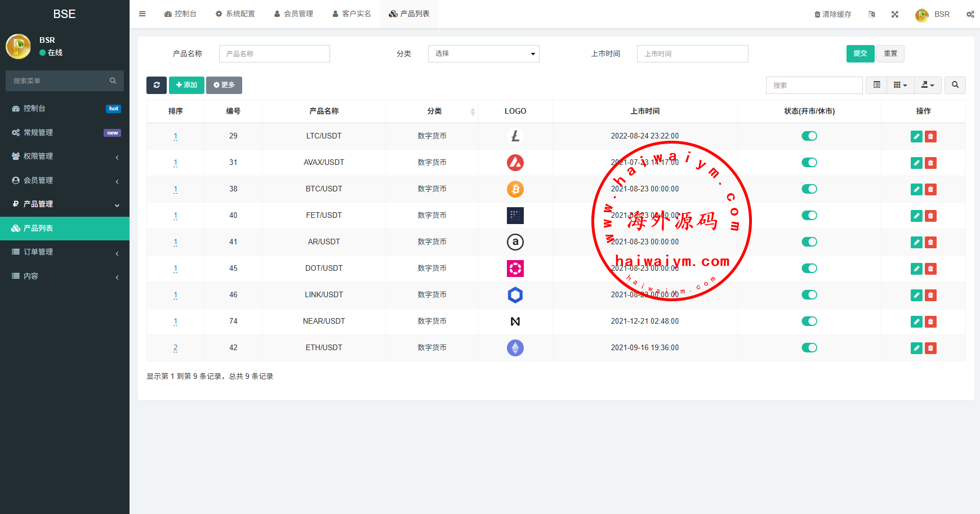Open the 分类 category select dropdown

pyautogui.click(x=483, y=53)
